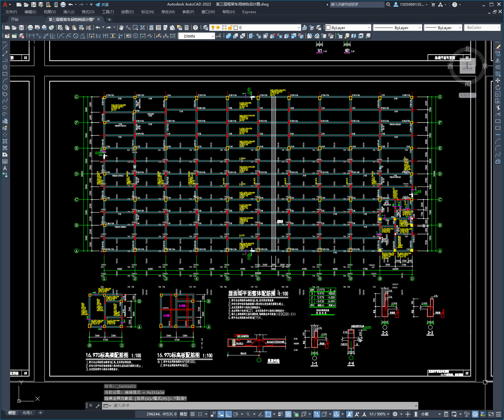The image size is (504, 420).
Task: Select the Hatch tool in draw toolbar
Action: point(5,141)
